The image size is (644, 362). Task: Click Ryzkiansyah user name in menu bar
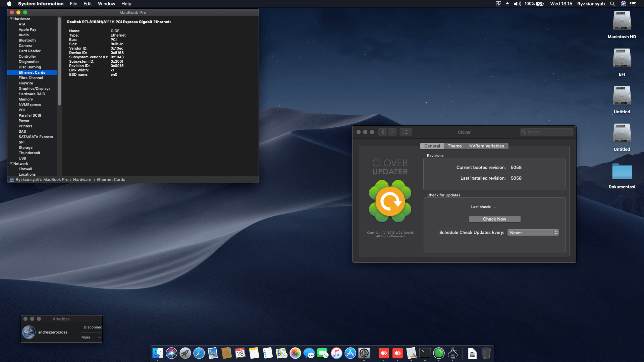[x=591, y=4]
